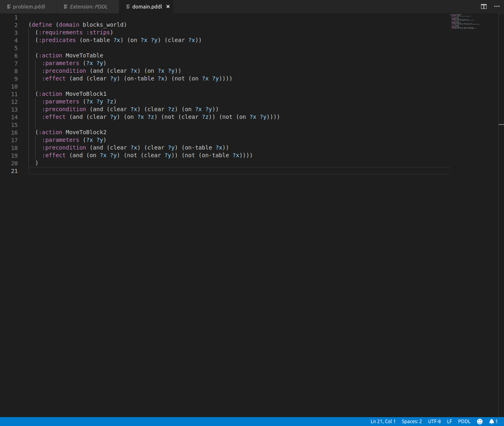Select the PDDL language mode indicator
The image size is (504, 426).
pos(464,421)
